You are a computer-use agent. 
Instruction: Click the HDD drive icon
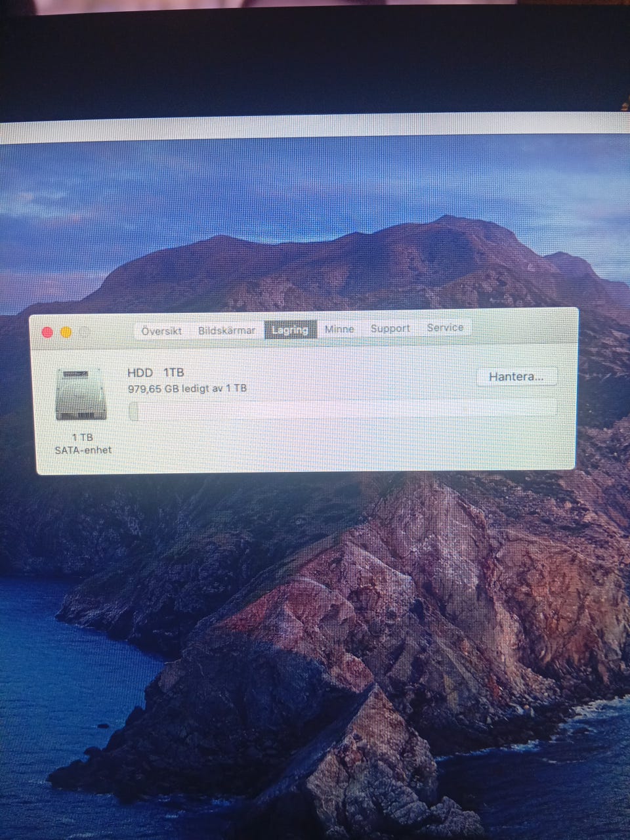pyautogui.click(x=81, y=394)
